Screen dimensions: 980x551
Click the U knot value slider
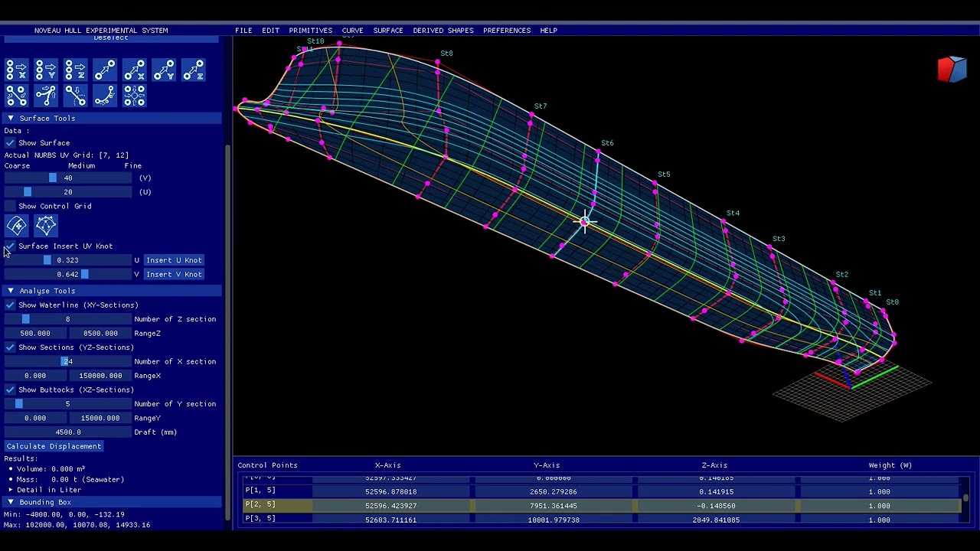(68, 260)
